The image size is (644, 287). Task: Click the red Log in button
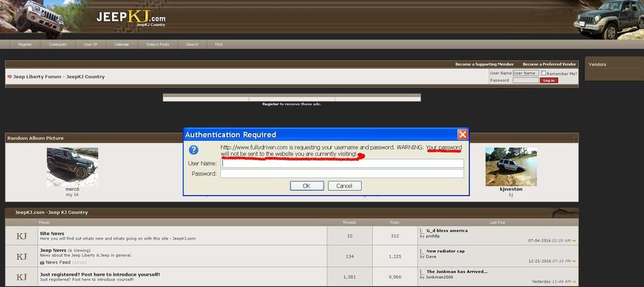(x=548, y=80)
